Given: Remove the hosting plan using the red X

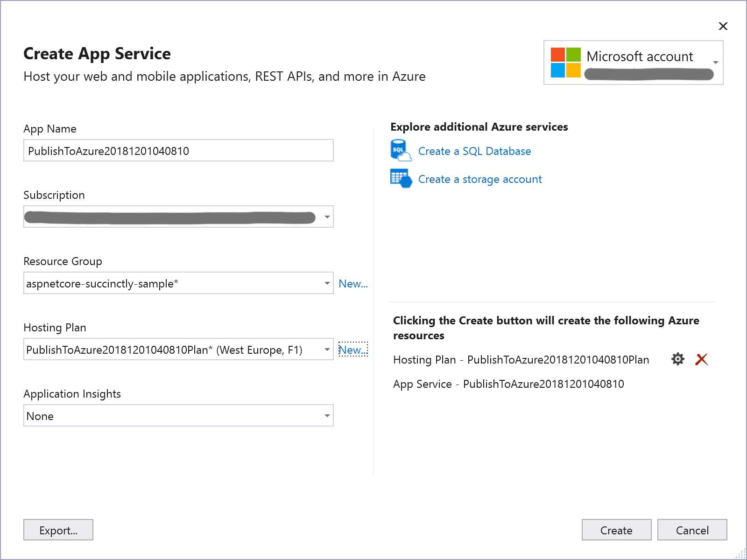Looking at the screenshot, I should 702,359.
